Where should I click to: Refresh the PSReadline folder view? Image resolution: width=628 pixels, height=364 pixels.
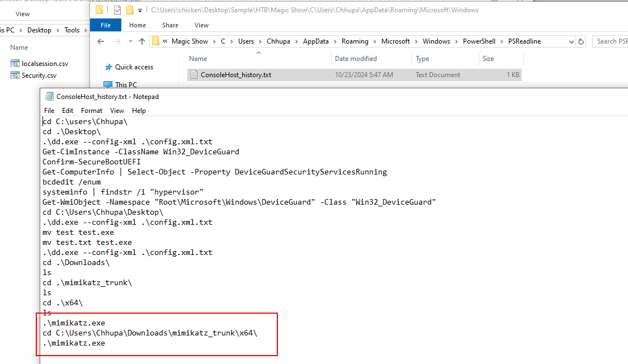point(581,41)
